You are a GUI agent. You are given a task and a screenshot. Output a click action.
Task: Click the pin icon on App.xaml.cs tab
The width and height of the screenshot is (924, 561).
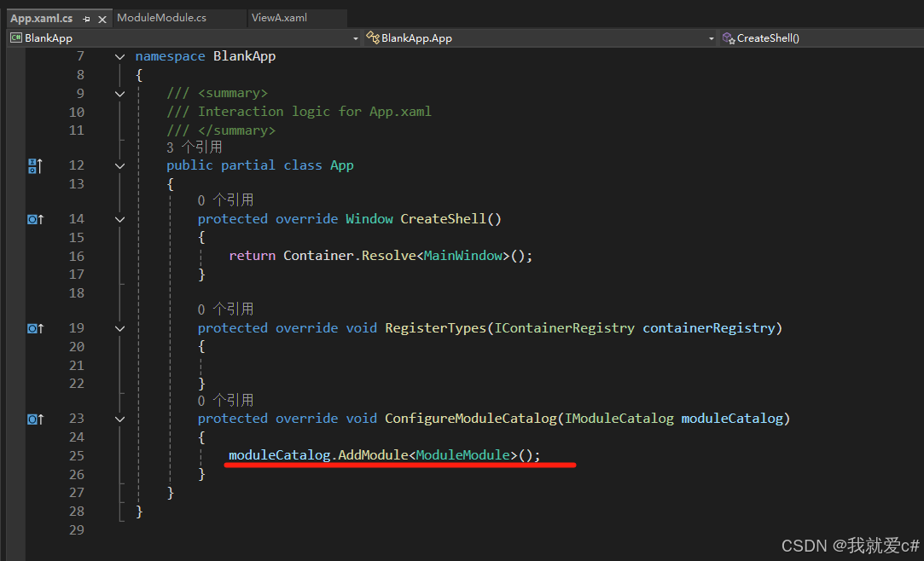tap(86, 17)
